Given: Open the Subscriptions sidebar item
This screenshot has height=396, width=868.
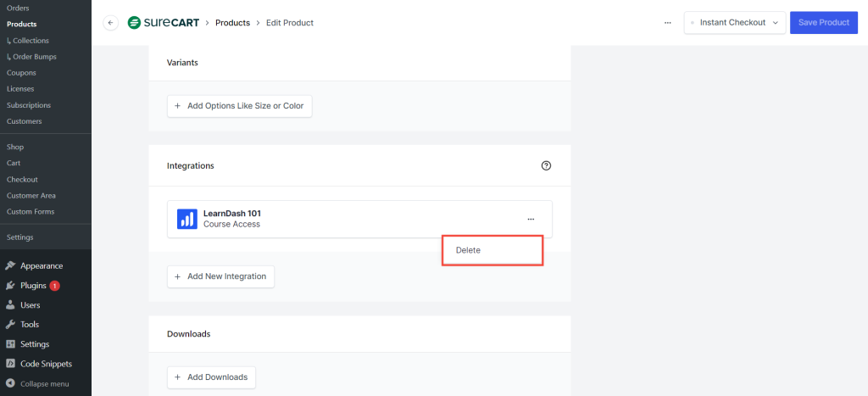Looking at the screenshot, I should (x=28, y=105).
